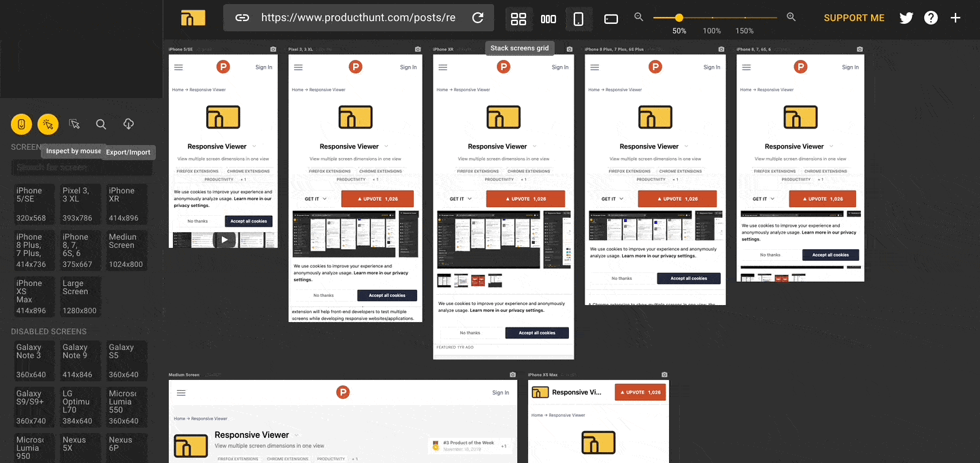This screenshot has height=463, width=980.
Task: Reload the page with the refresh icon
Action: tap(478, 18)
